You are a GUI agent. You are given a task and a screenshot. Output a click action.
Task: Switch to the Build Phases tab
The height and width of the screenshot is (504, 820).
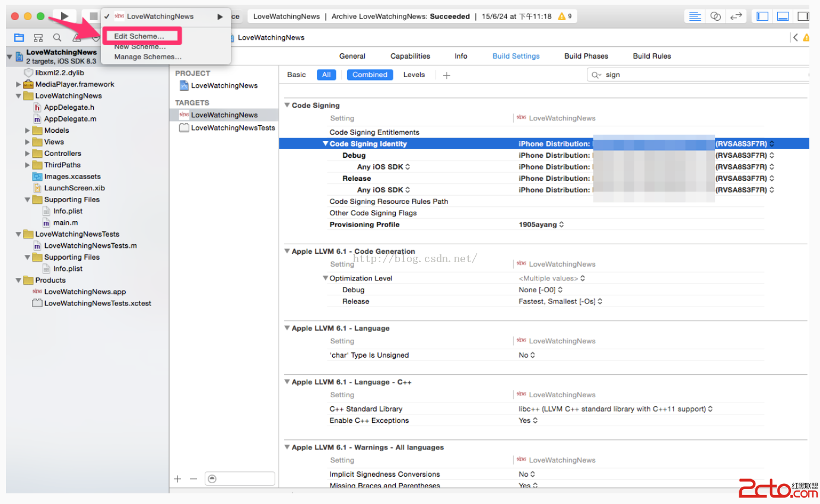pyautogui.click(x=586, y=56)
